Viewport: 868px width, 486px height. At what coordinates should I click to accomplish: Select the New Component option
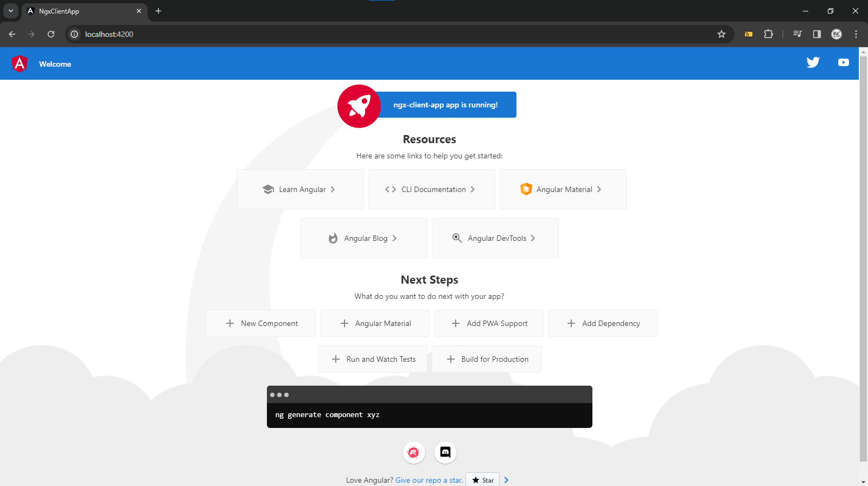(261, 323)
